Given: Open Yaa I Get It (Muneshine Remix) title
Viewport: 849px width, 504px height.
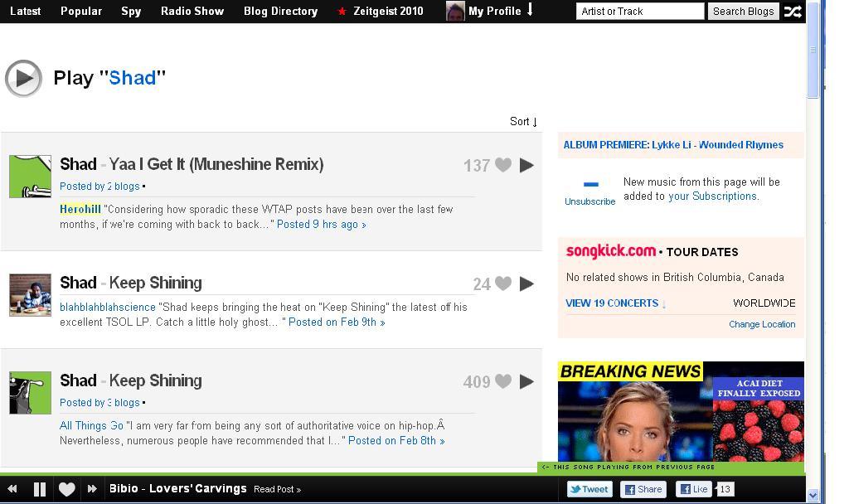Looking at the screenshot, I should pos(216,164).
